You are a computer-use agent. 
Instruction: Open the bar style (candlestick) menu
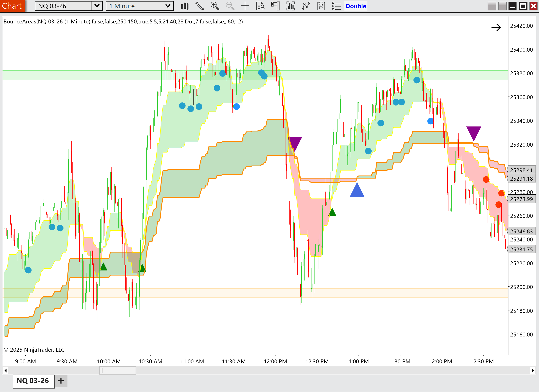[x=185, y=6]
